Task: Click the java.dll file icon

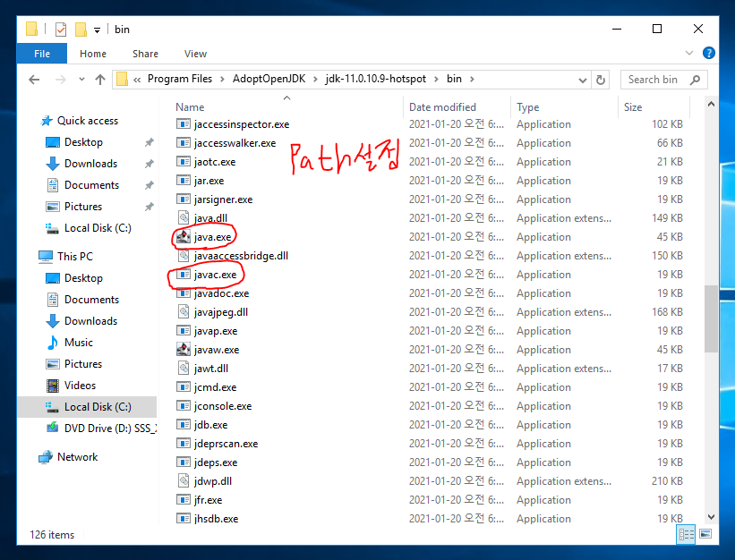Action: (184, 217)
